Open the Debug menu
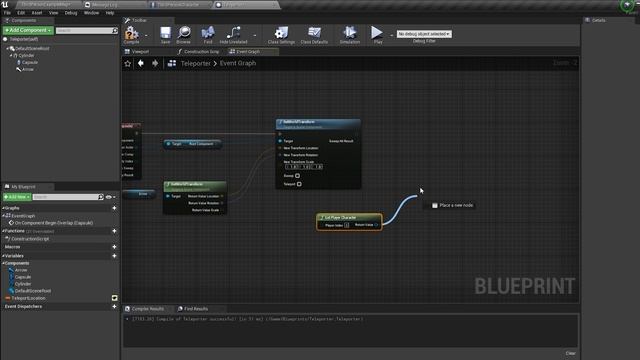 [x=71, y=13]
